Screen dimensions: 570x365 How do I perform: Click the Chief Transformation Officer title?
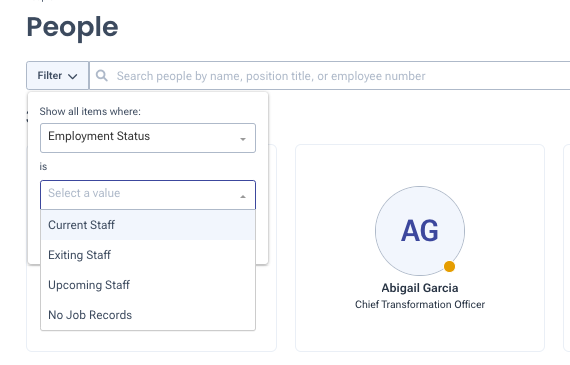click(x=420, y=304)
